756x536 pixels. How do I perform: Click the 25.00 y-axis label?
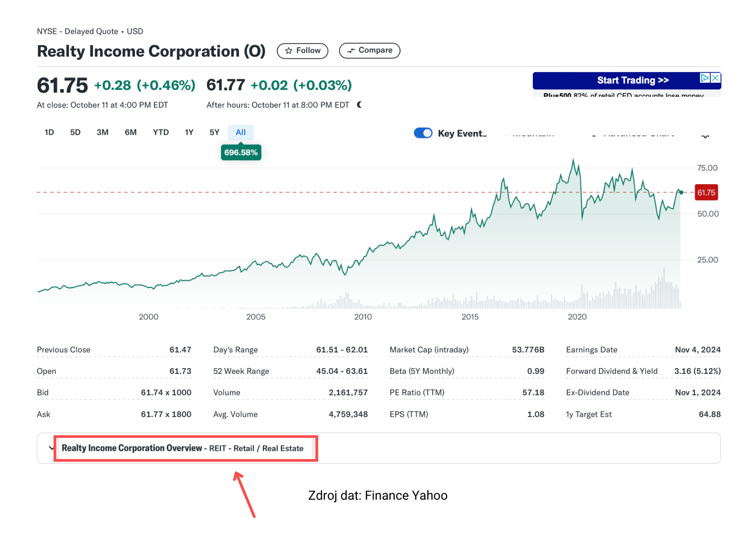click(707, 260)
